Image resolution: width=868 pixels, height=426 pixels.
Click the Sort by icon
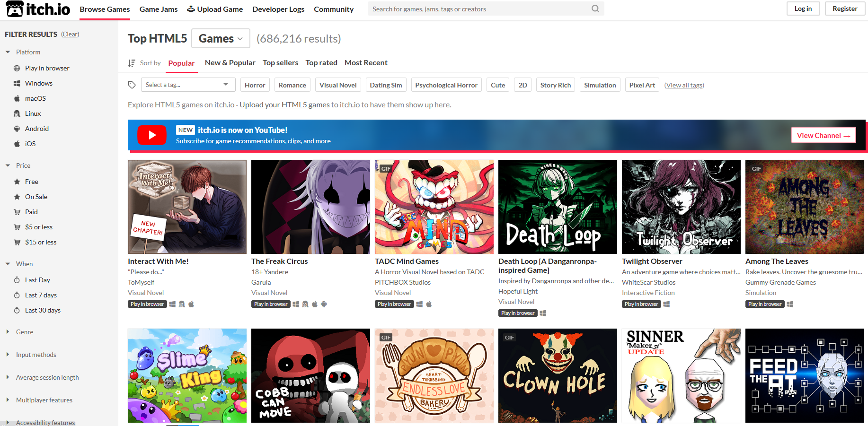tap(132, 63)
